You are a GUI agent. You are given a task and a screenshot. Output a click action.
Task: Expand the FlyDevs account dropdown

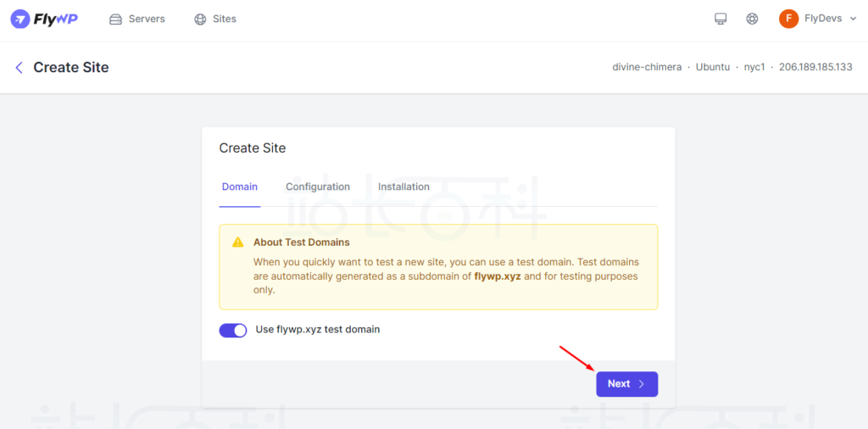click(851, 19)
